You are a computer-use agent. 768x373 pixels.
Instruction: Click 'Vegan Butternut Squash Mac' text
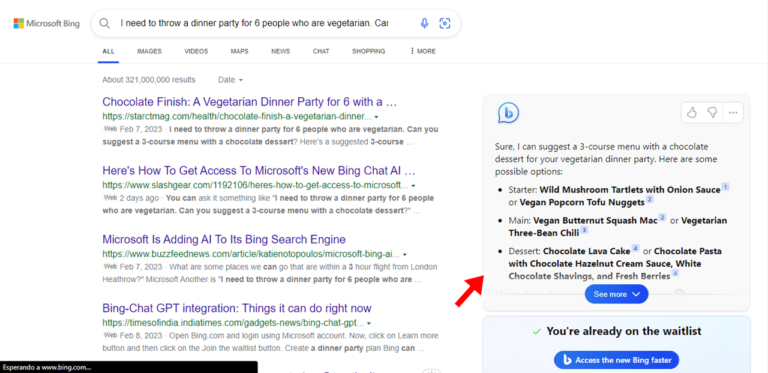pos(595,221)
